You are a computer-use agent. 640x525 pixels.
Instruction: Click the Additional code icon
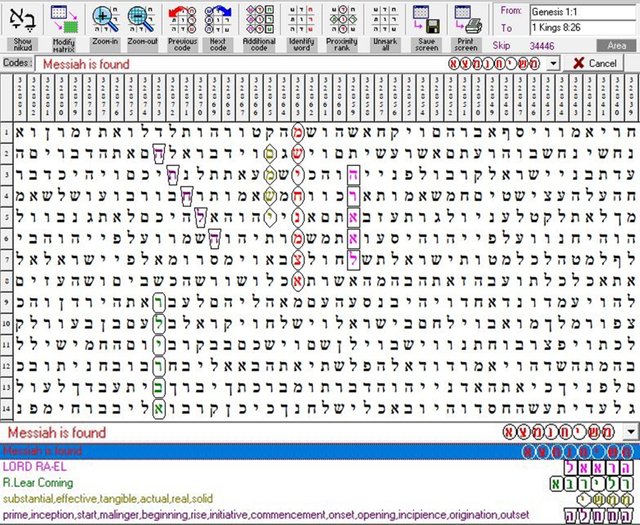pyautogui.click(x=259, y=20)
